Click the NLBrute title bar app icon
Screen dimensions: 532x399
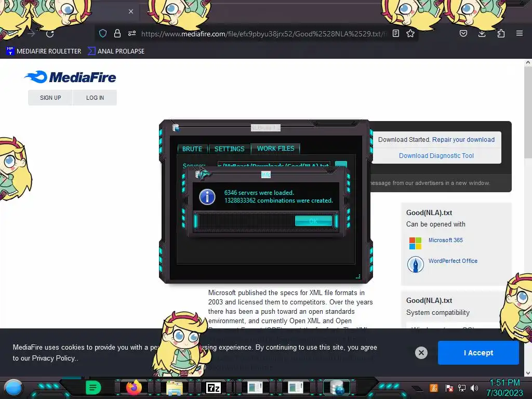[176, 128]
